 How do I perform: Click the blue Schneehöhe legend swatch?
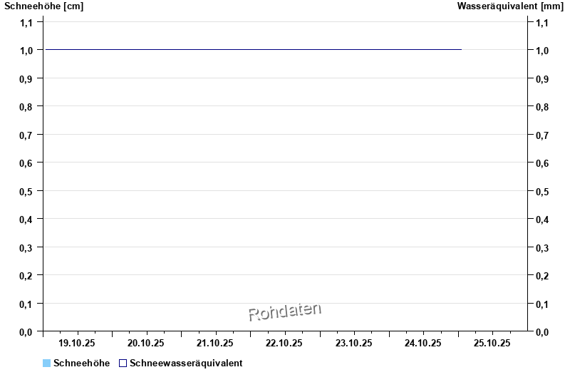[x=47, y=363]
